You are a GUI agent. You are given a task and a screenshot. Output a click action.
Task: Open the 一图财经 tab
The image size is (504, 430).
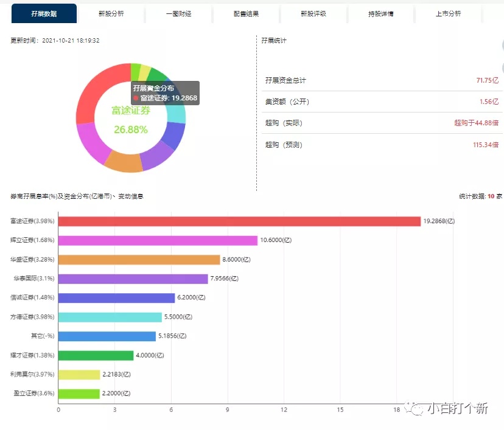(179, 13)
